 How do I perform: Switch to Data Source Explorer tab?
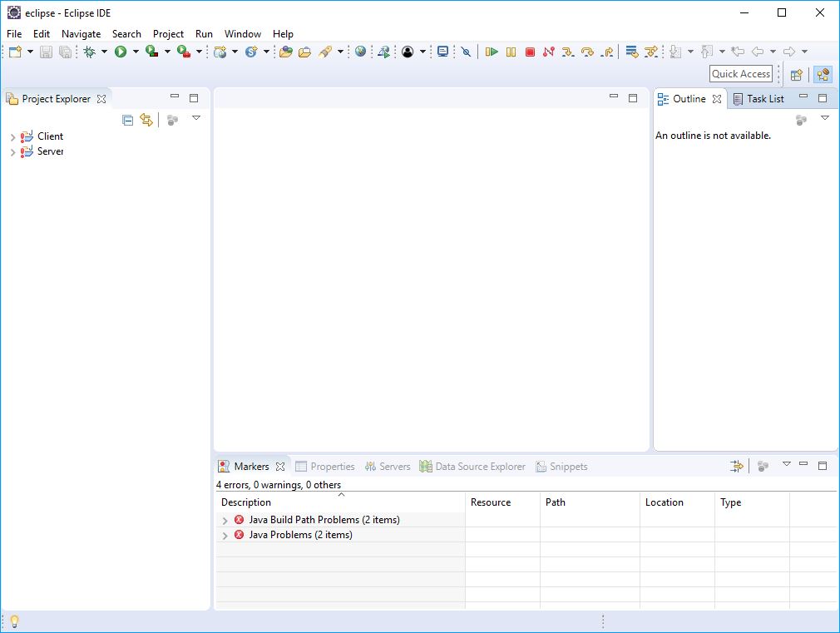pos(472,467)
